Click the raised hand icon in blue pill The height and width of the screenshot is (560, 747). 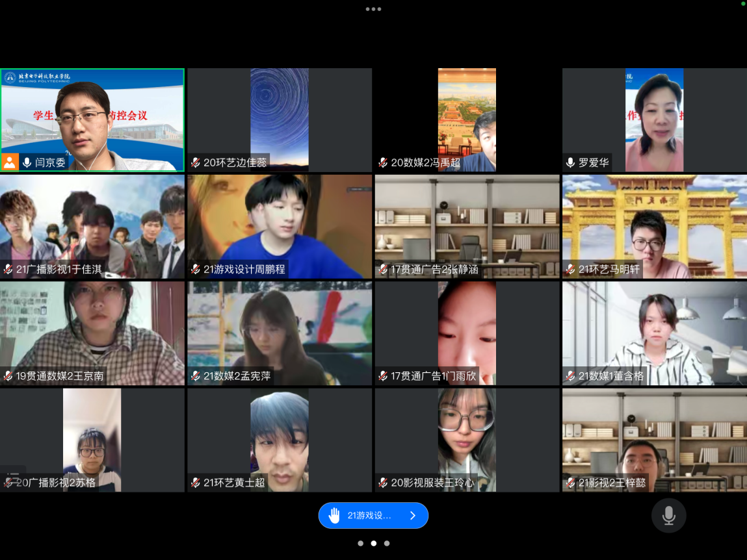point(334,516)
